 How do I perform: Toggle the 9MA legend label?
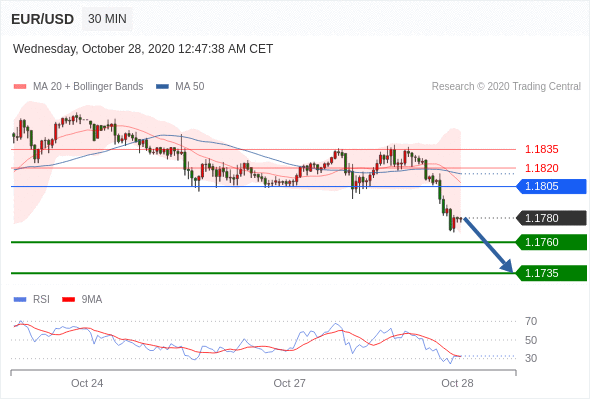(x=92, y=300)
